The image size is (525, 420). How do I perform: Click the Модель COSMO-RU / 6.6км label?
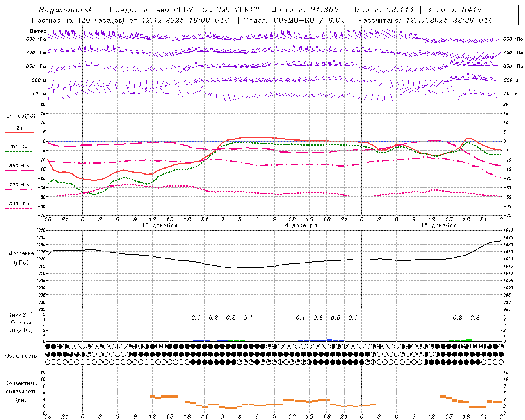pos(296,20)
